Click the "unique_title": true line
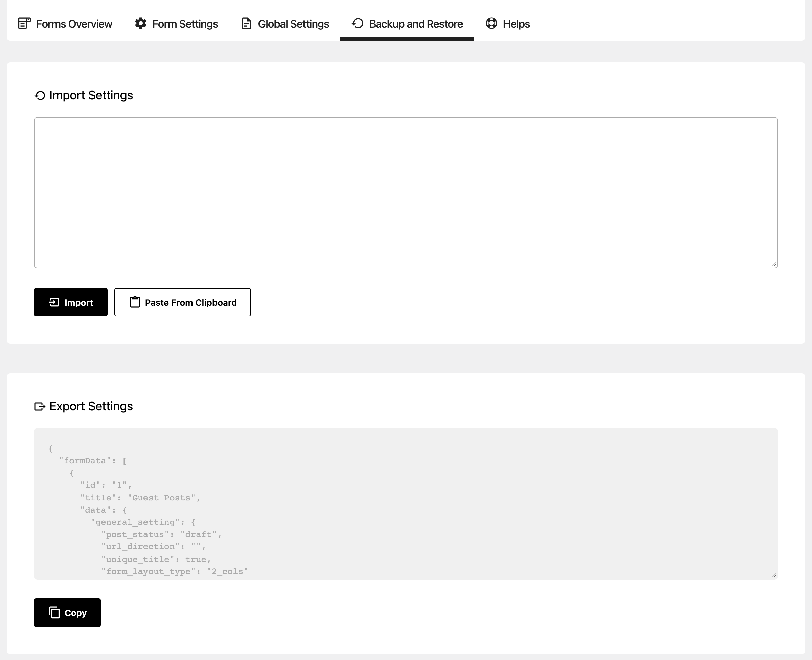Screen dimensions: 812x660 click(156, 560)
